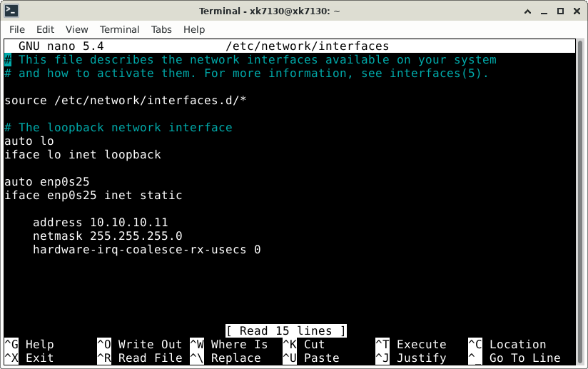588x369 pixels.
Task: Open the Edit menu
Action: [x=45, y=30]
